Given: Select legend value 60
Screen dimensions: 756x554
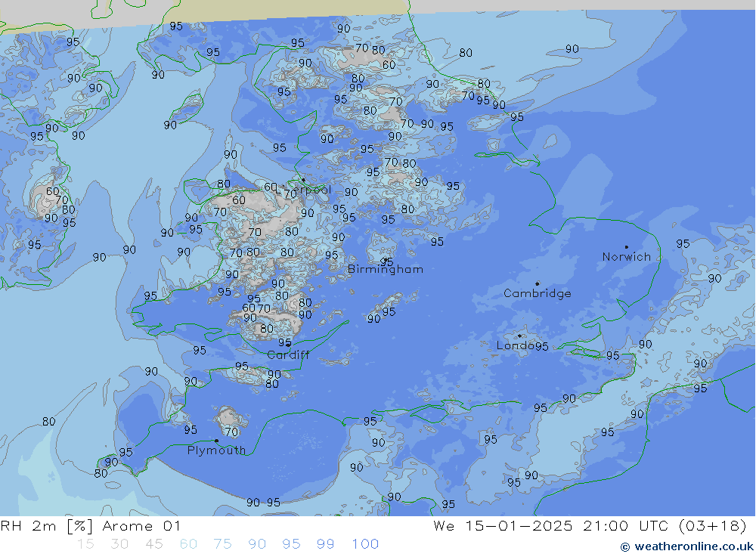Looking at the screenshot, I should point(188,544).
